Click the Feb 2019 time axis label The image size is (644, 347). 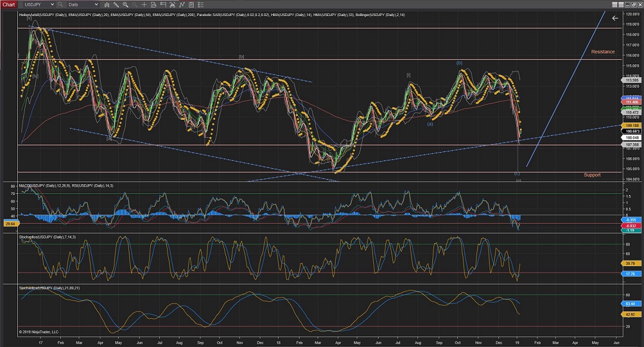(537, 342)
